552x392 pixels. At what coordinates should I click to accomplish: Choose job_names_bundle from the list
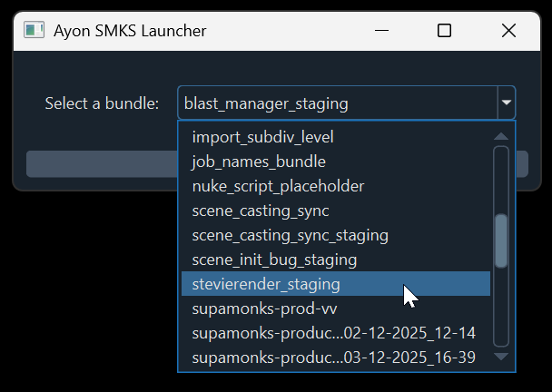(259, 162)
